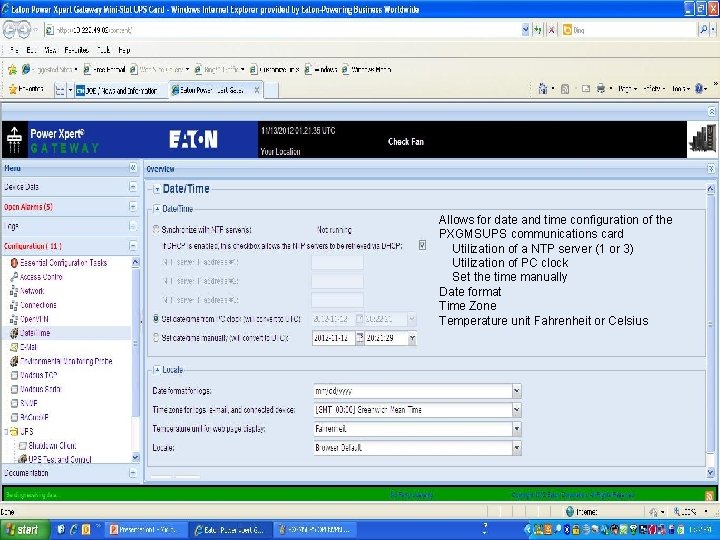This screenshot has height=540, width=720.
Task: Click the manual date input field
Action: [334, 338]
